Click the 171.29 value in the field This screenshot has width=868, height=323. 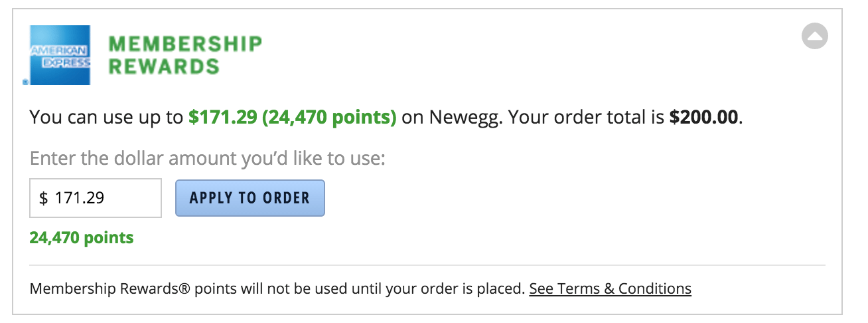[x=79, y=198]
